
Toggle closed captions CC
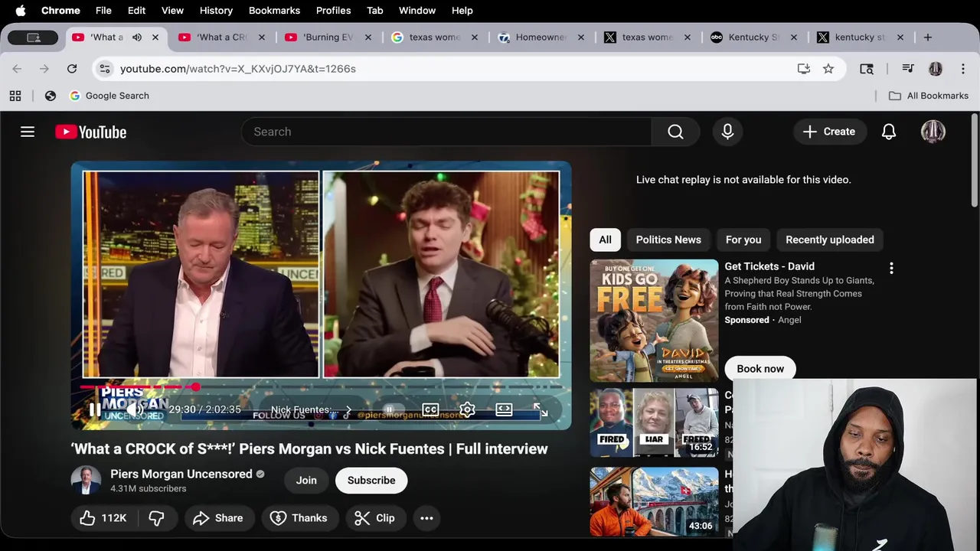coord(430,409)
